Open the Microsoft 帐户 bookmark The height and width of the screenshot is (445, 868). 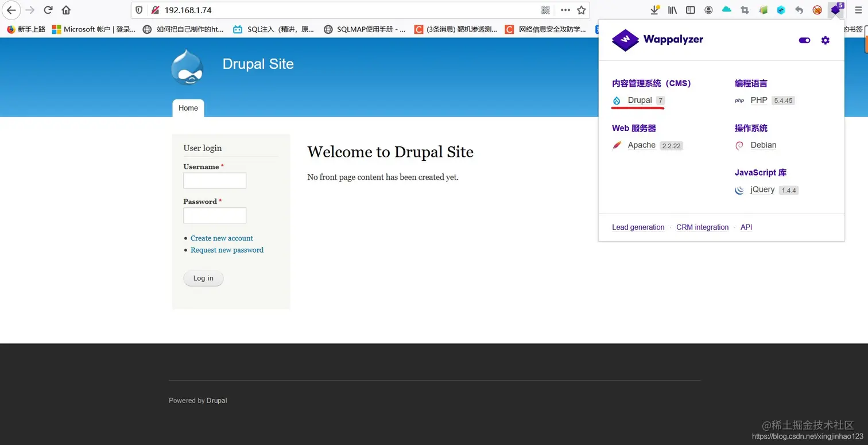point(94,29)
